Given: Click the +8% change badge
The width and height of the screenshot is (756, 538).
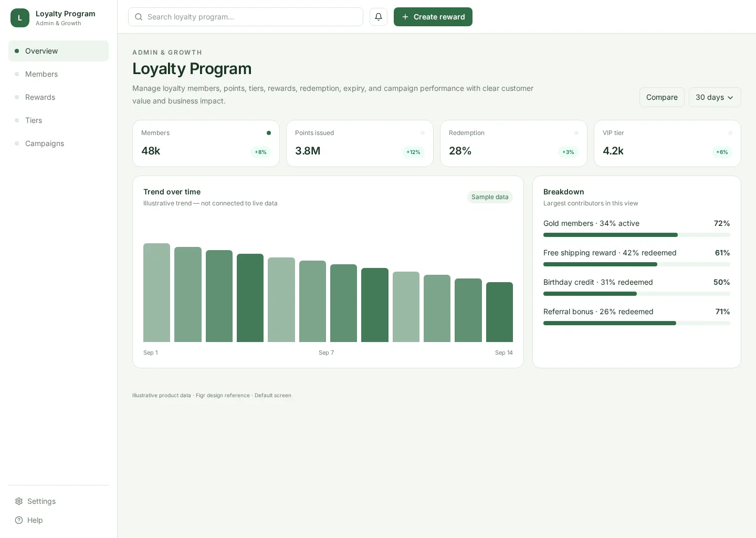Looking at the screenshot, I should (260, 152).
